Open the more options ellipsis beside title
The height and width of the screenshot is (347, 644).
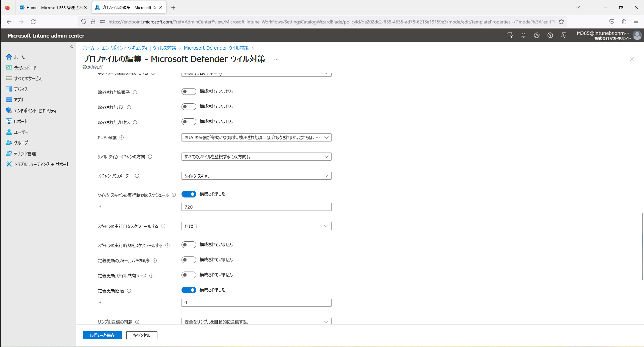click(276, 59)
